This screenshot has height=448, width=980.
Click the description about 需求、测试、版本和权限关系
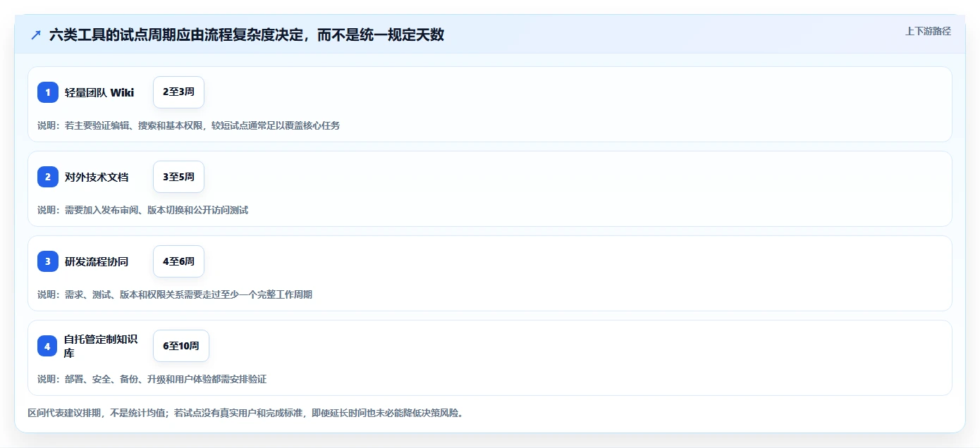(x=175, y=294)
